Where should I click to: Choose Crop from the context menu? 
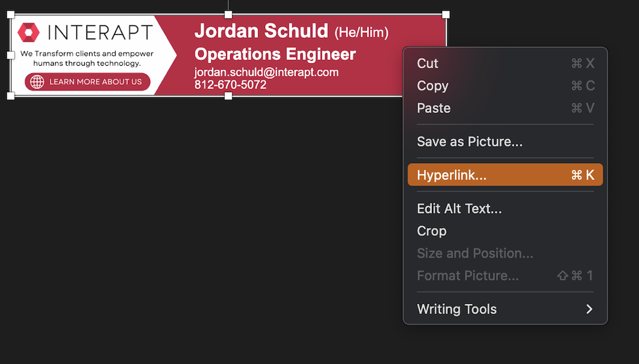point(432,231)
